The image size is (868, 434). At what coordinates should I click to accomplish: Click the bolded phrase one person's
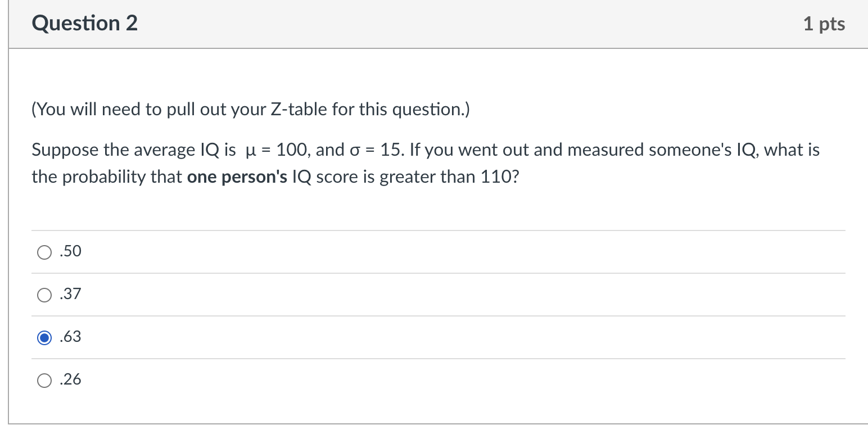click(x=237, y=177)
